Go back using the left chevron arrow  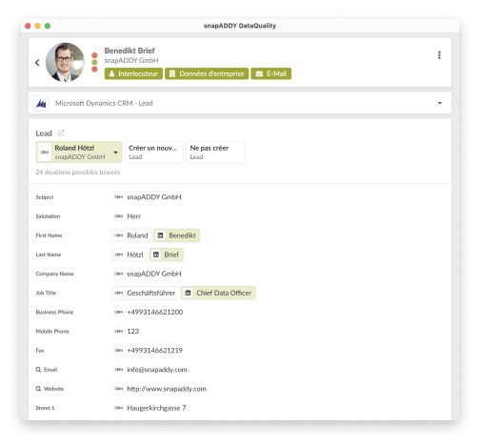[37, 63]
